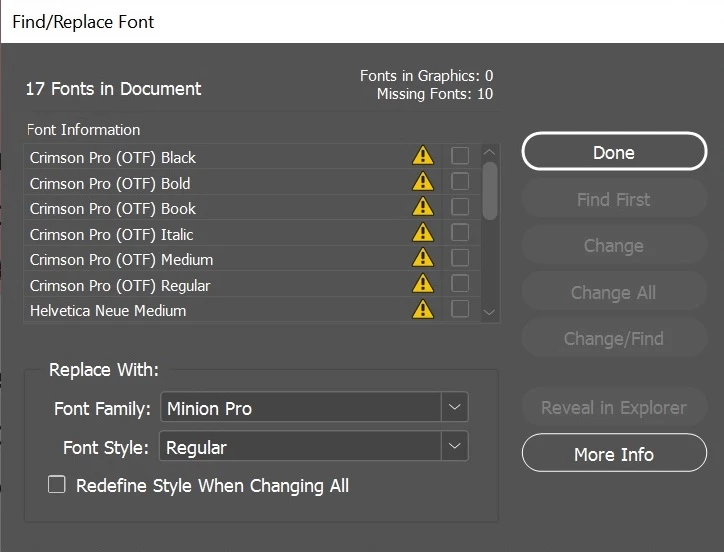This screenshot has width=724, height=552.
Task: Click warning icon for Crimson Pro Black
Action: tap(423, 156)
